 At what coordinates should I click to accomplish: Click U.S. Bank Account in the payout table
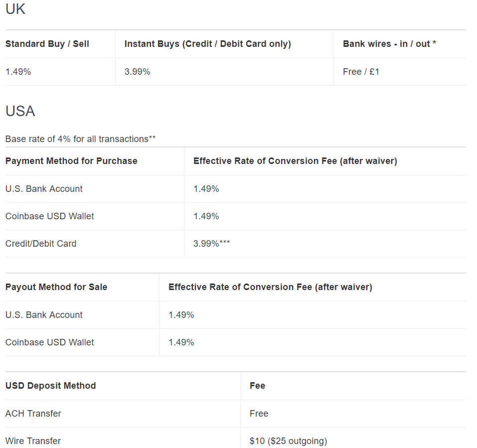point(44,315)
